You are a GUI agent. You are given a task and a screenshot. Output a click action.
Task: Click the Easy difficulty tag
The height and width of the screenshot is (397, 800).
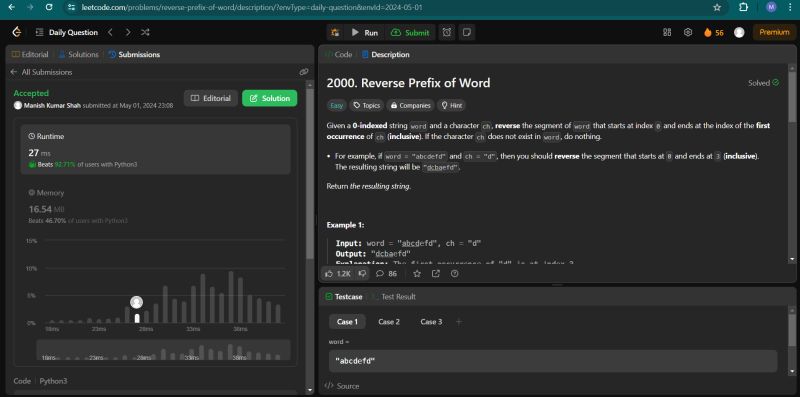click(336, 105)
